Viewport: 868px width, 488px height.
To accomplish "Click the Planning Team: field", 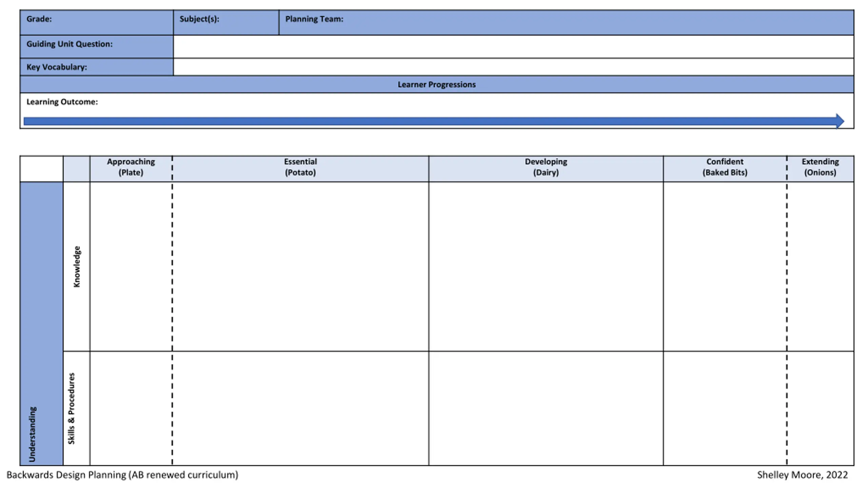I will tap(566, 23).
